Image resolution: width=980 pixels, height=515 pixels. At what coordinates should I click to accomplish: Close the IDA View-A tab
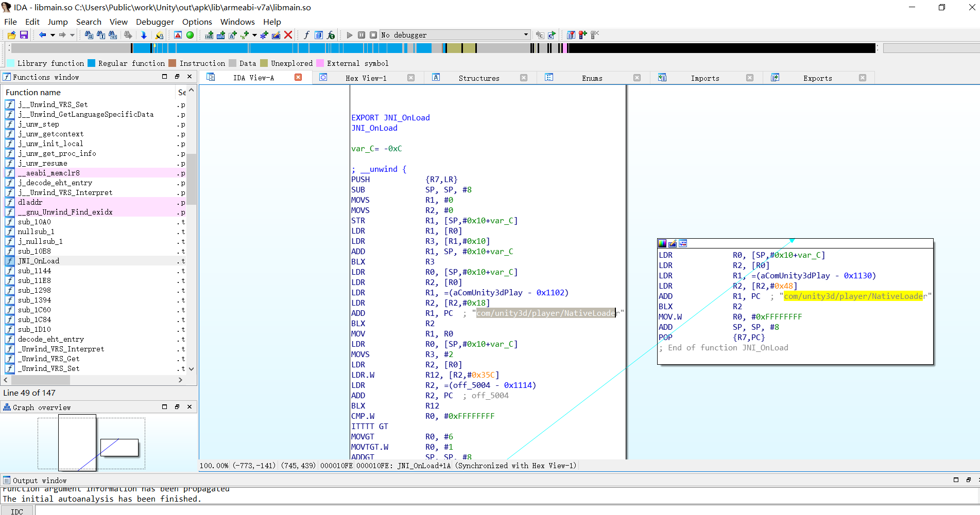coord(298,78)
